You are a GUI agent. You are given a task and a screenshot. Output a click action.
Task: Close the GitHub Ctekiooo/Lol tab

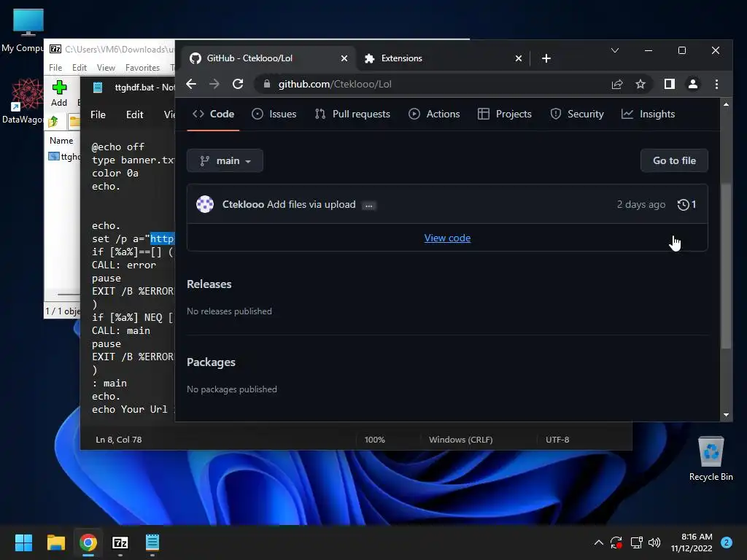tap(344, 58)
